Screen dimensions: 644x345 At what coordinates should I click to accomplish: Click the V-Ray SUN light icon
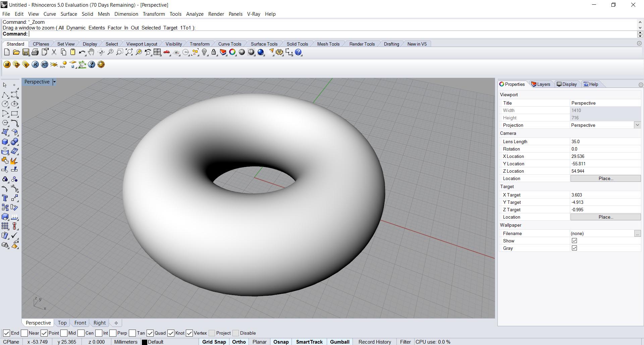coord(63,64)
